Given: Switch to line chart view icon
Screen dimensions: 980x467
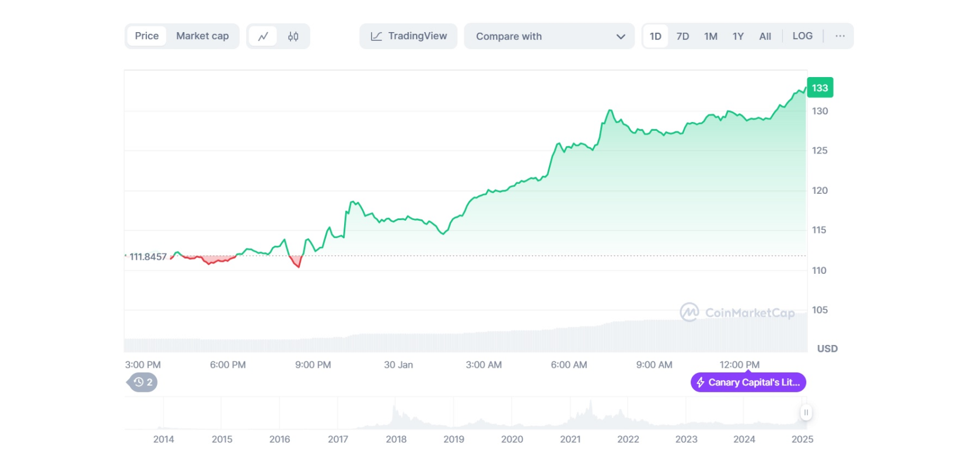Looking at the screenshot, I should point(263,36).
